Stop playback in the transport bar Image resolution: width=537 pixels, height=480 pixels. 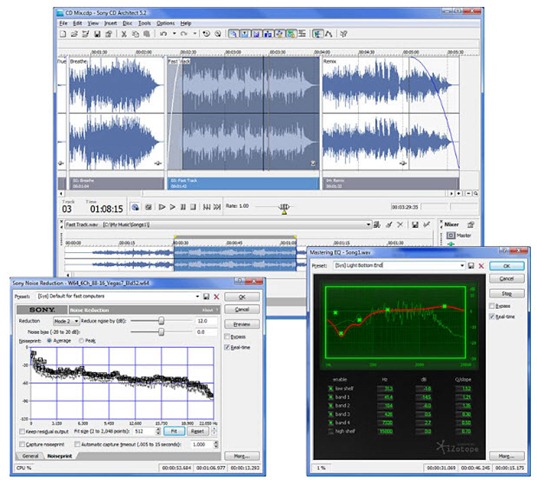pyautogui.click(x=193, y=207)
